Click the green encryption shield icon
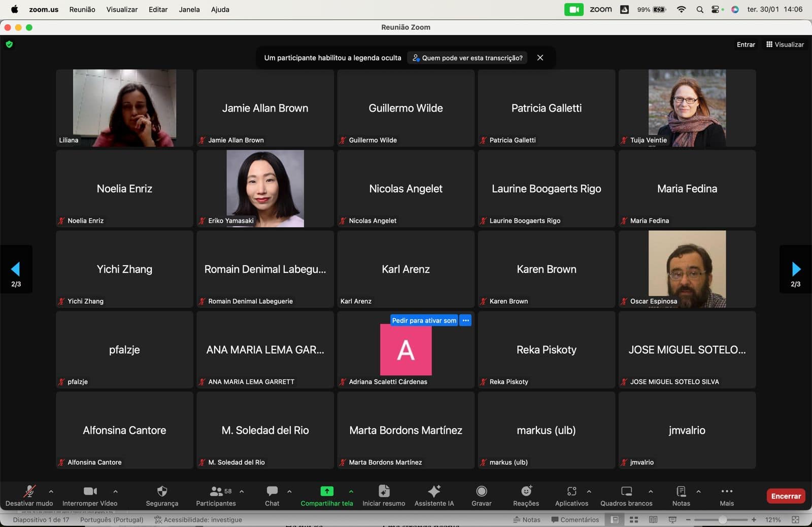Viewport: 812px width, 527px height. [x=9, y=44]
